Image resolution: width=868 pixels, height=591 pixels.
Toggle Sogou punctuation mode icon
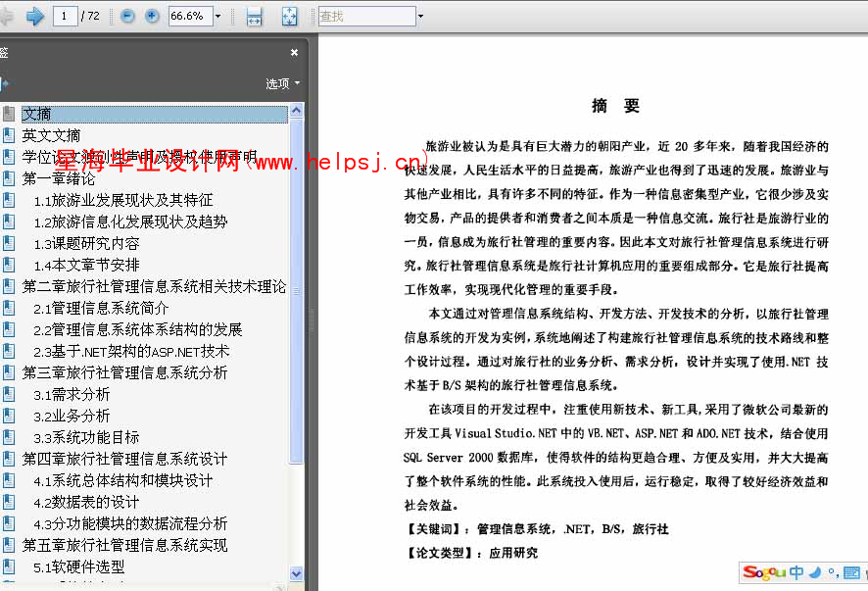(x=832, y=572)
